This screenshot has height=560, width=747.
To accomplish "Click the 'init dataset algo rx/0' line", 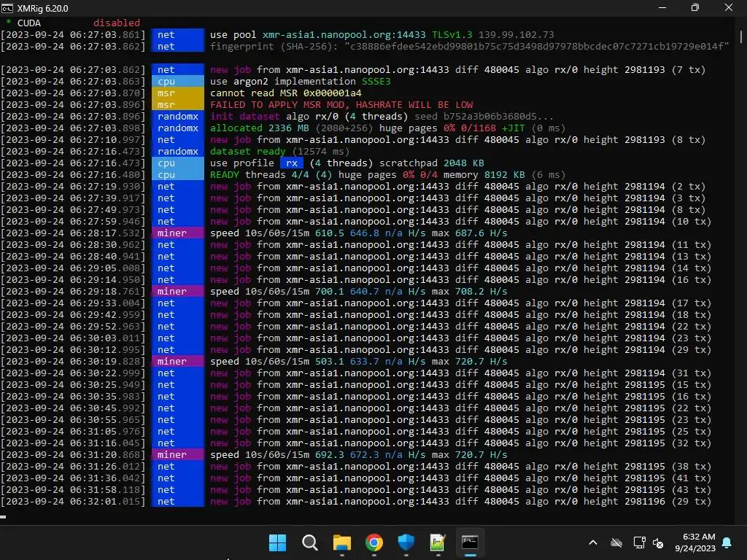I will pos(382,116).
